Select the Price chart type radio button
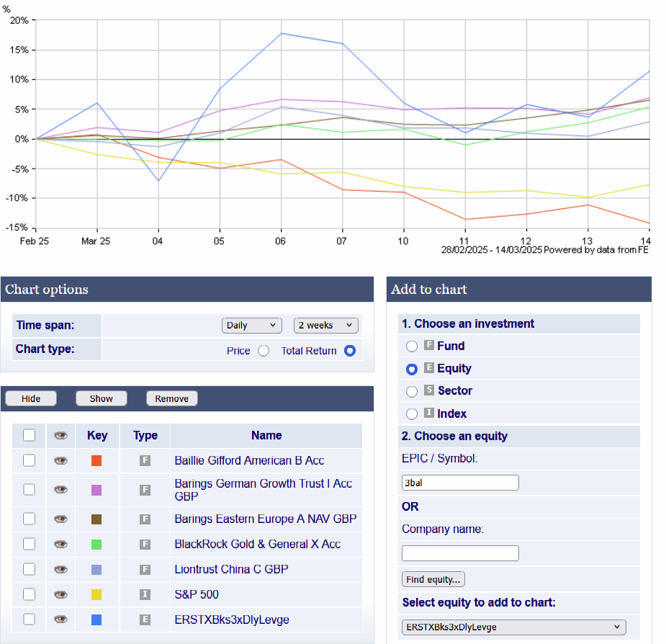 (x=264, y=351)
